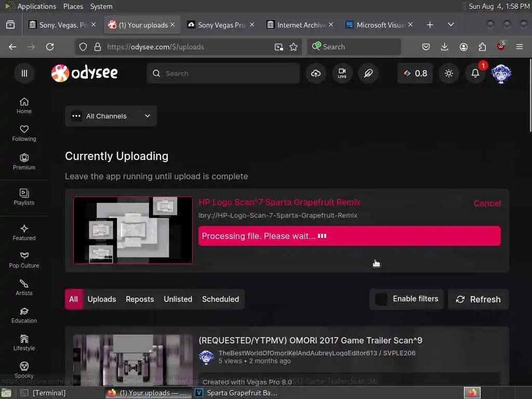Viewport: 532px width, 399px height.
Task: Click the Processing file progress bar
Action: (350, 236)
